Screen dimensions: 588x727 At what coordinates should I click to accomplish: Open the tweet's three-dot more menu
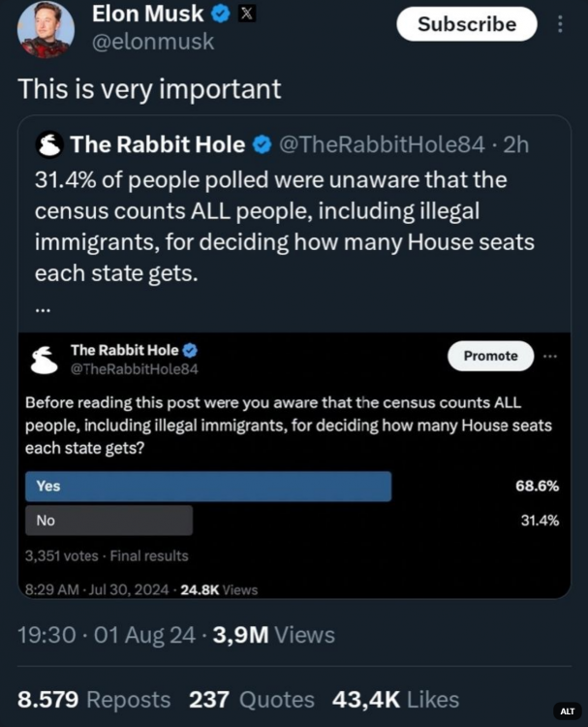point(561,24)
